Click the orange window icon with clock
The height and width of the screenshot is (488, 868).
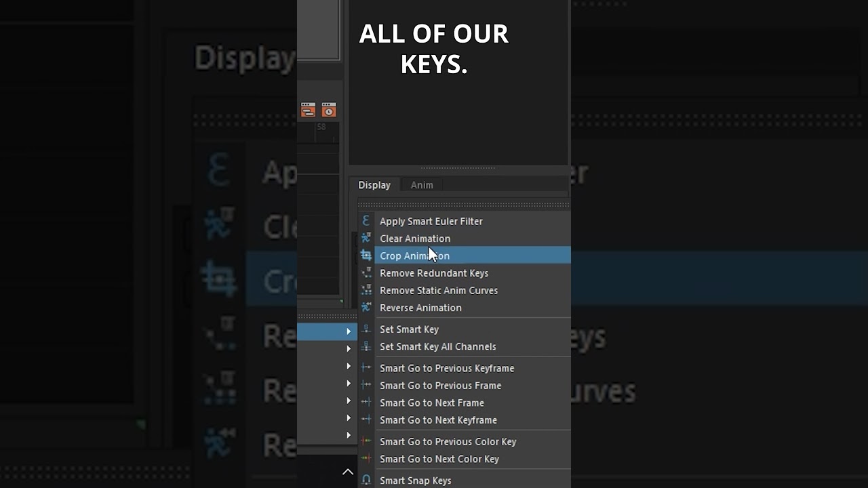point(329,110)
